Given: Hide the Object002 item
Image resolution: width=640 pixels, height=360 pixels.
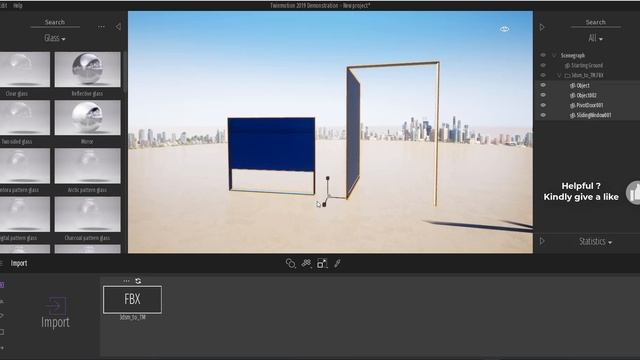Looking at the screenshot, I should 543,95.
